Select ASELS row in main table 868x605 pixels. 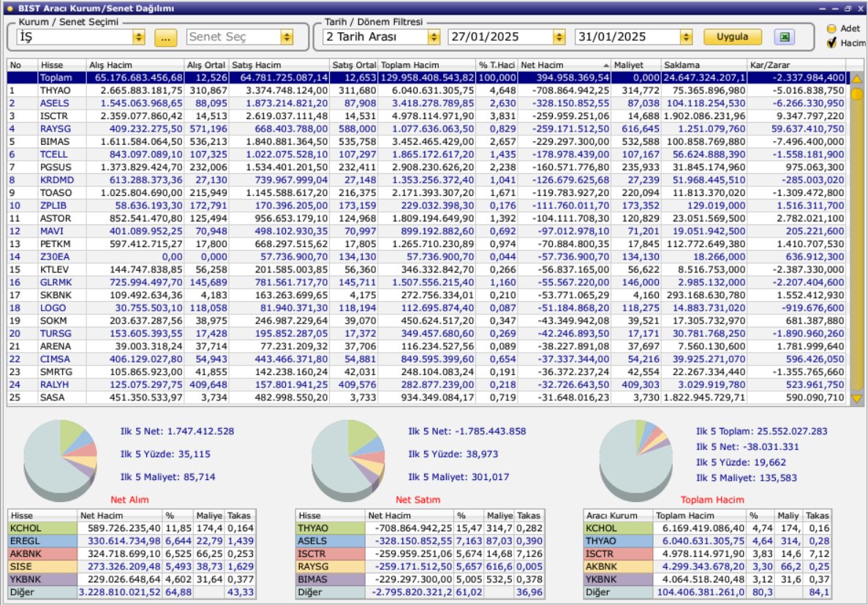tap(426, 104)
